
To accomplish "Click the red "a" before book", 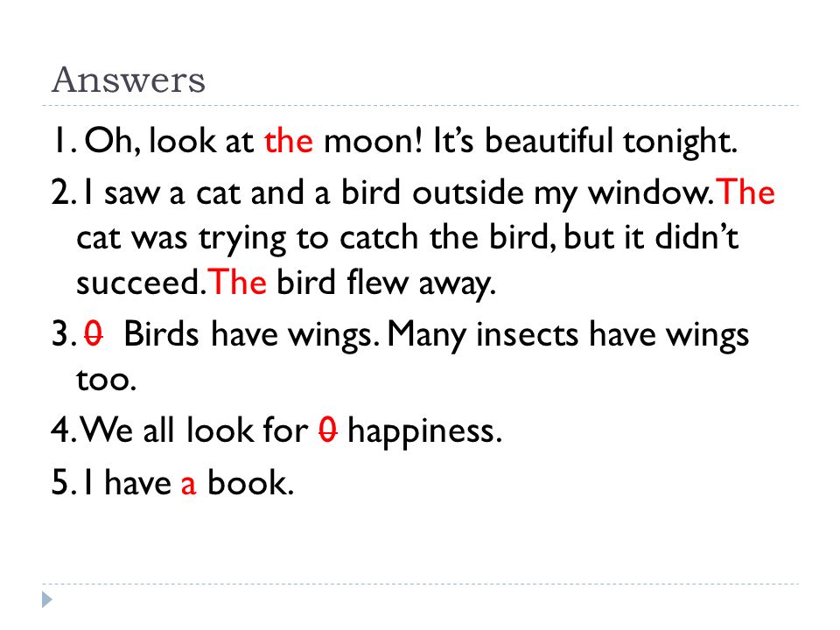I will coord(189,484).
